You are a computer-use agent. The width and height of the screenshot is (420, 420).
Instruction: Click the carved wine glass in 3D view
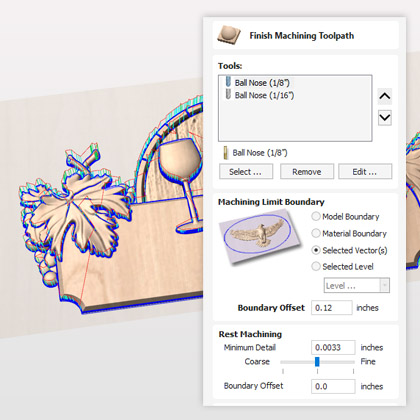(181, 173)
